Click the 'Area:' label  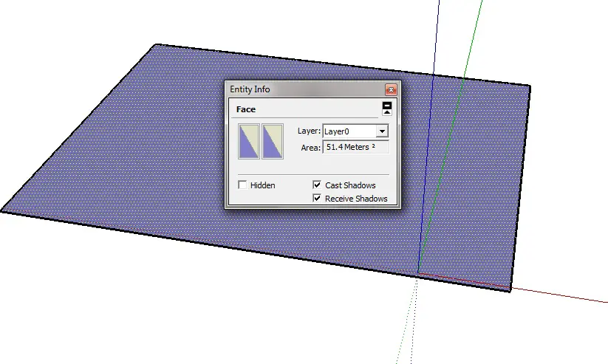coord(310,148)
